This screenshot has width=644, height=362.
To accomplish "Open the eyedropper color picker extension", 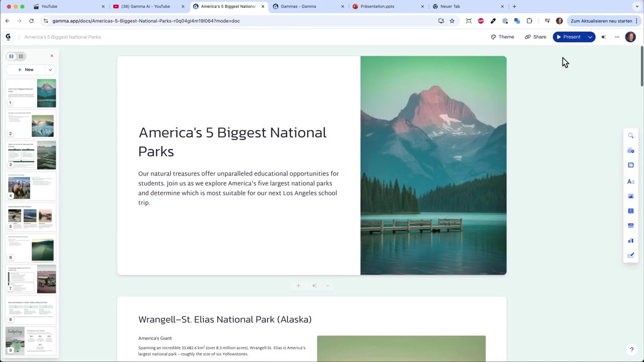I will click(x=493, y=21).
